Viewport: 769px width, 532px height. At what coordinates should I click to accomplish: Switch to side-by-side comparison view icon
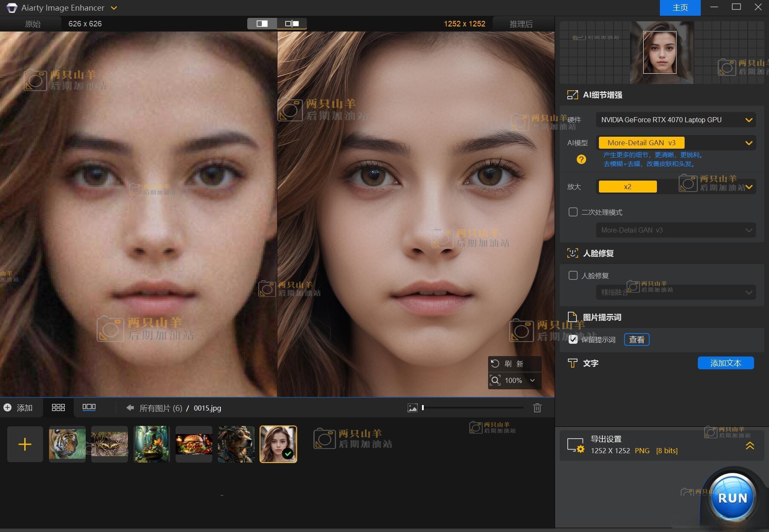tap(292, 24)
